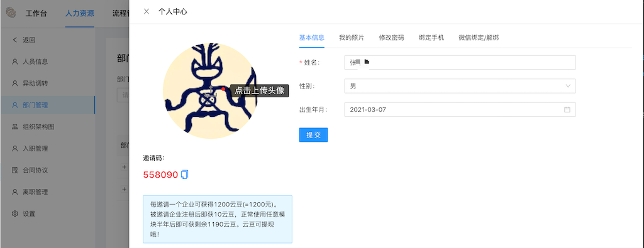Click the 部门管理 sidebar icon
The image size is (644, 248).
tap(15, 105)
